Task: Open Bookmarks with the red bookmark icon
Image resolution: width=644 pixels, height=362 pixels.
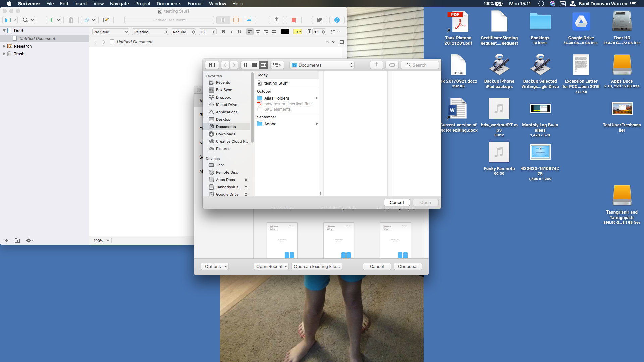Action: click(x=294, y=20)
